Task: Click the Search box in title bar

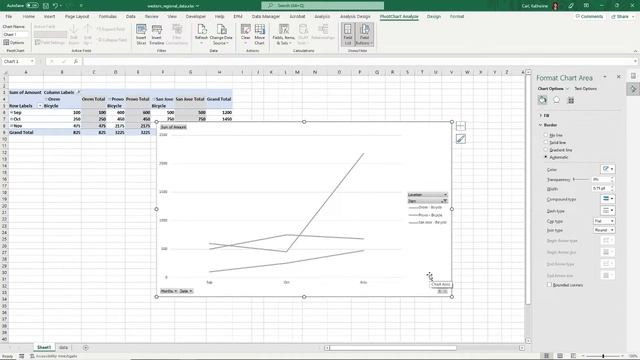Action: point(322,6)
